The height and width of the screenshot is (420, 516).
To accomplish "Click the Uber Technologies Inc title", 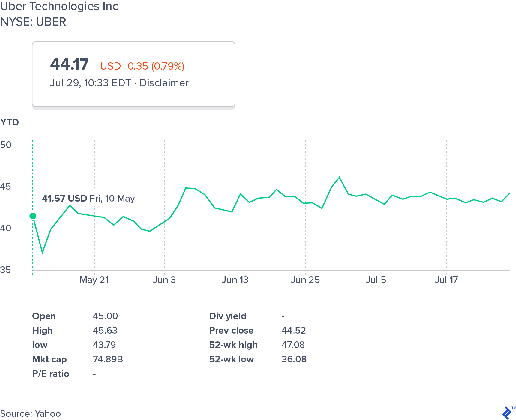I will point(59,7).
